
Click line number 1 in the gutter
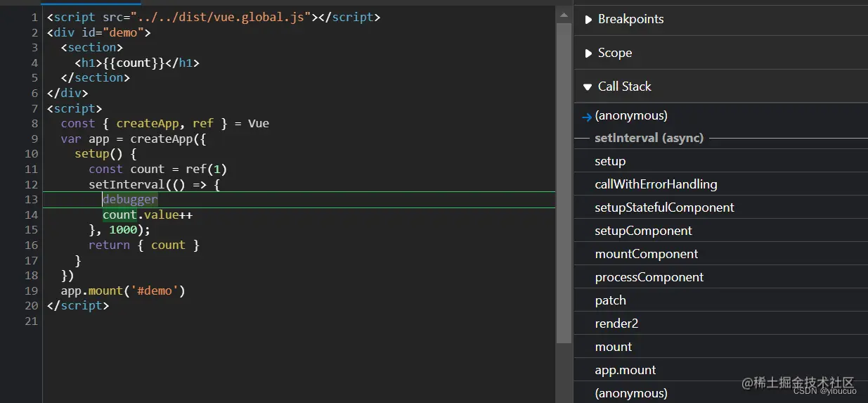pyautogui.click(x=34, y=17)
